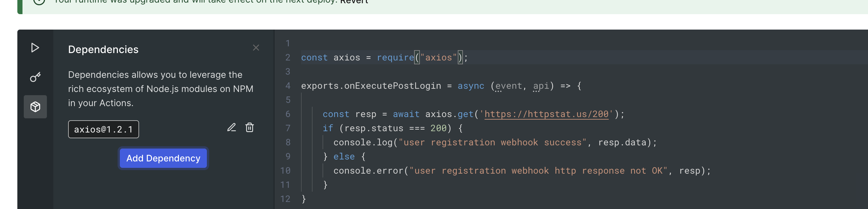Click the Dependencies panel heading
Image resolution: width=868 pixels, height=209 pixels.
point(103,49)
